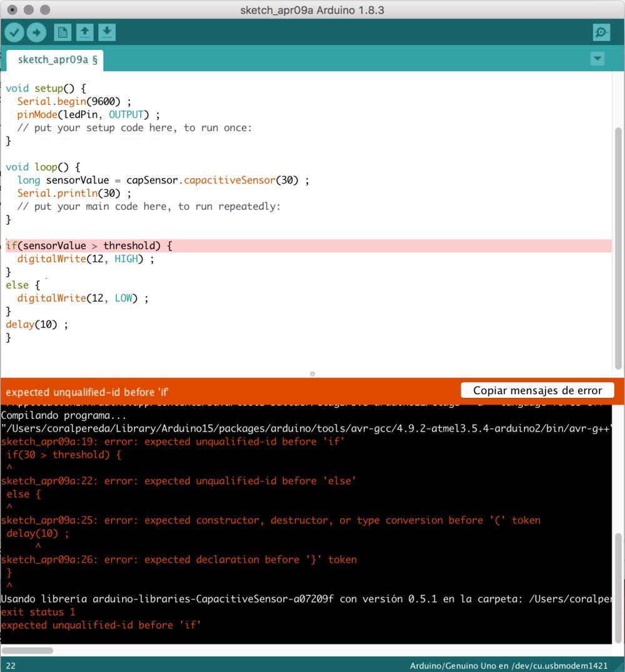Viewport: 625px width, 672px height.
Task: Click the 'exit status 1' console line
Action: [x=38, y=612]
